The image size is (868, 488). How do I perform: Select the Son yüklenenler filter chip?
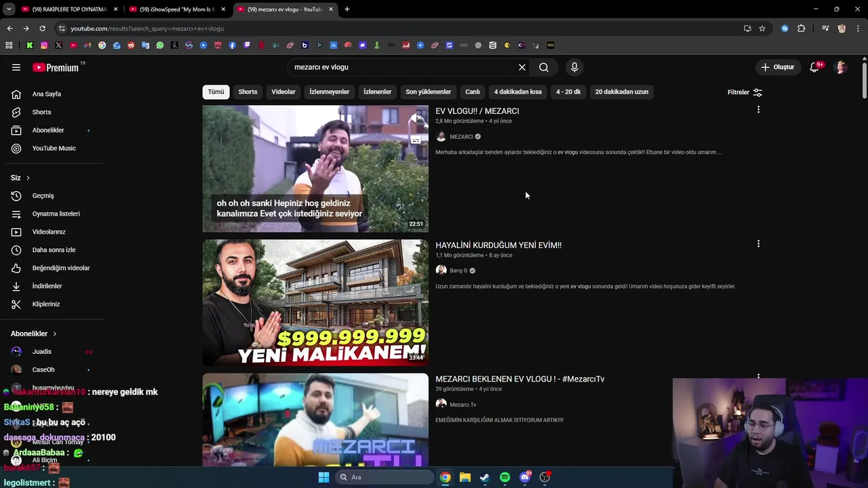coord(428,91)
